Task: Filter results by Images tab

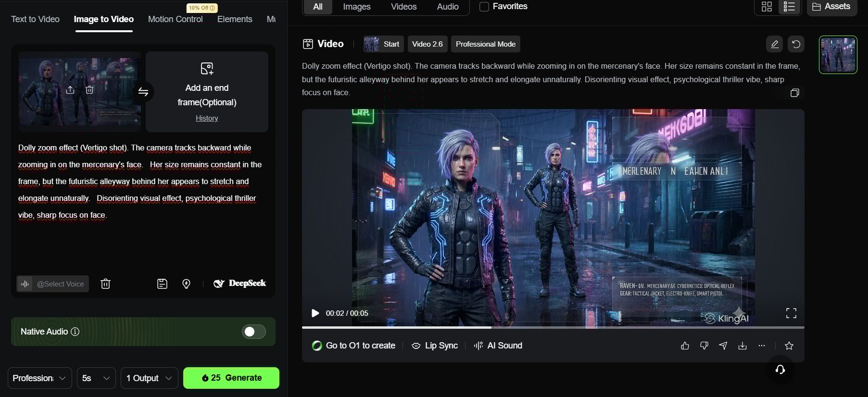Action: pos(357,7)
